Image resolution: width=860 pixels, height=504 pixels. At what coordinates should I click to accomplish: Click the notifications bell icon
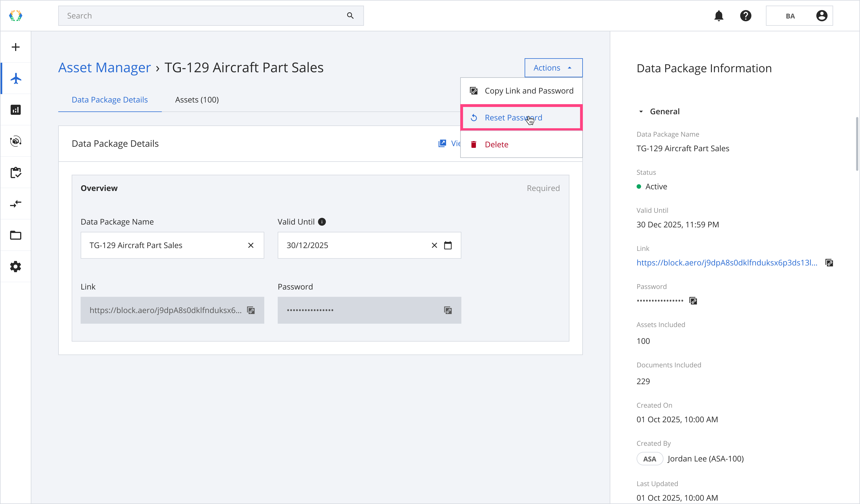click(719, 16)
